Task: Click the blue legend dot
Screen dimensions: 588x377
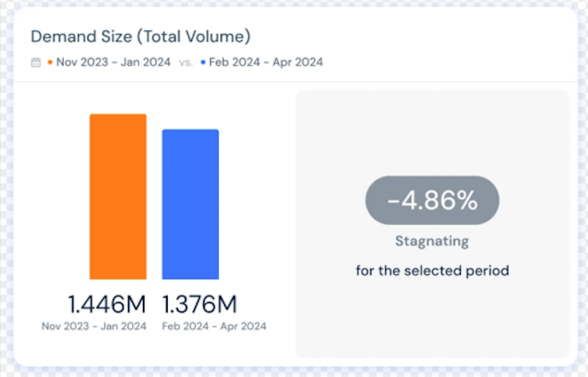Action: (x=203, y=62)
